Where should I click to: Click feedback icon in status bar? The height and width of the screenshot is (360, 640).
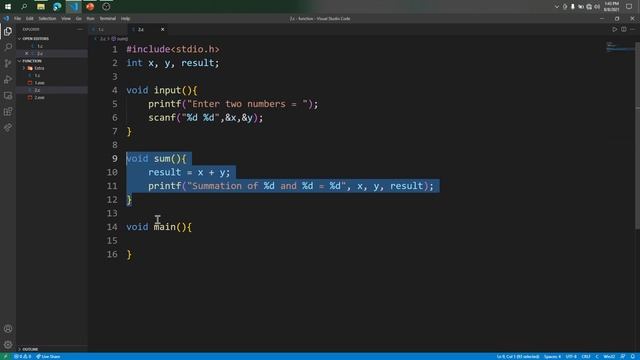pos(623,357)
